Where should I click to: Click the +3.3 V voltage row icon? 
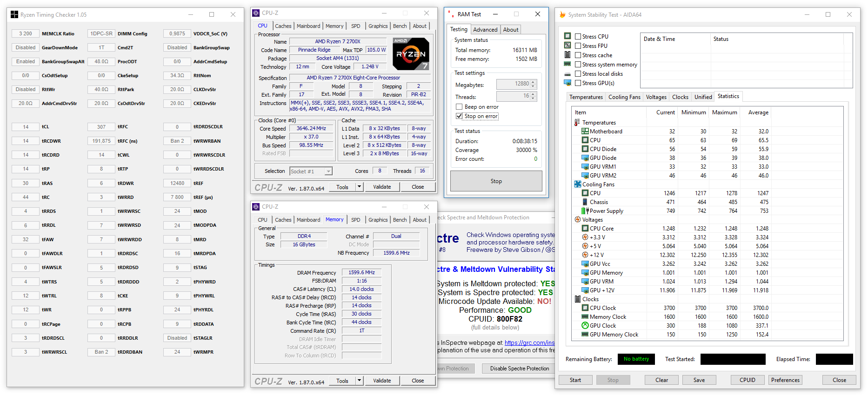coord(585,237)
